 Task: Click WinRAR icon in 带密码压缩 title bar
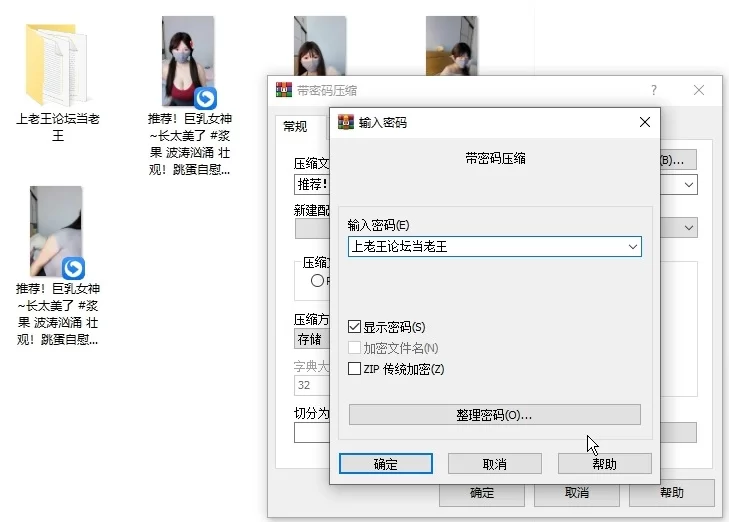284,90
